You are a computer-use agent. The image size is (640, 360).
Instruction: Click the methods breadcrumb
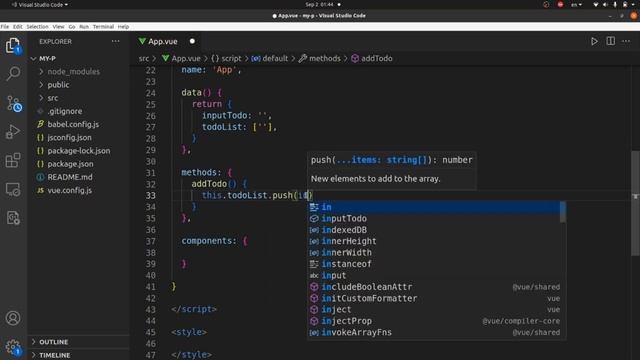320,58
